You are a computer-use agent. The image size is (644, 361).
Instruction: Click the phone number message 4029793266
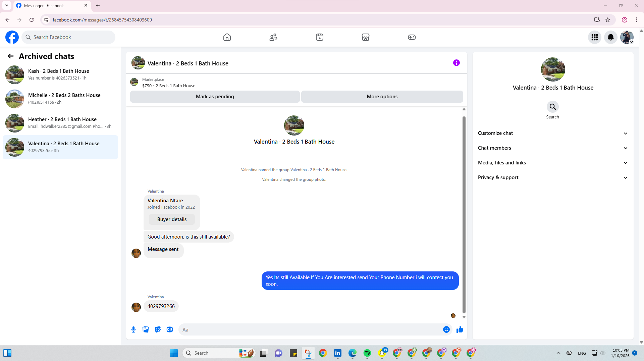click(x=161, y=306)
